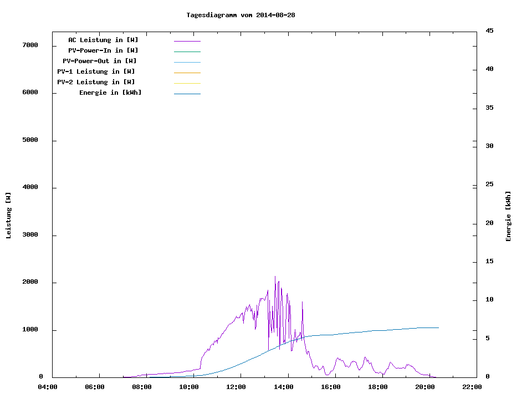Click the chart title Tagesdiagramm vom 2014-08-28
The height and width of the screenshot is (399, 532).
(241, 15)
